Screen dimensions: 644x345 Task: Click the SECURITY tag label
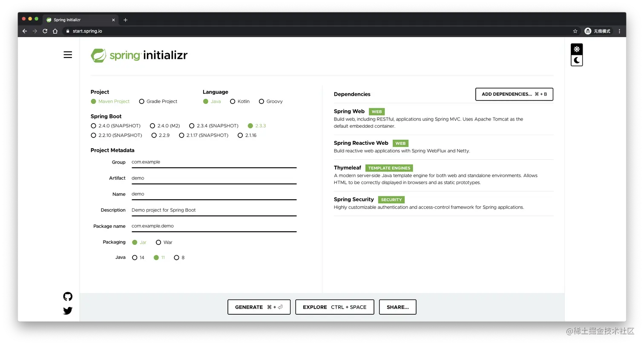click(x=391, y=200)
